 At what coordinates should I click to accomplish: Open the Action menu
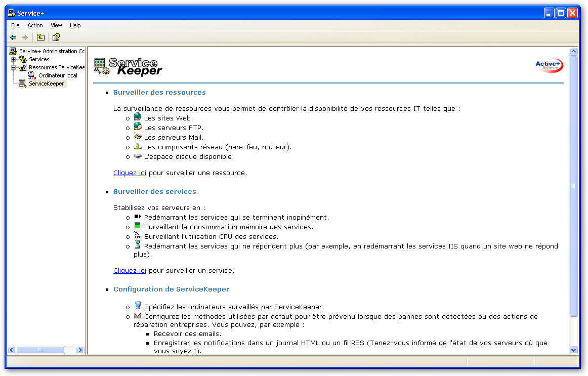[x=35, y=25]
